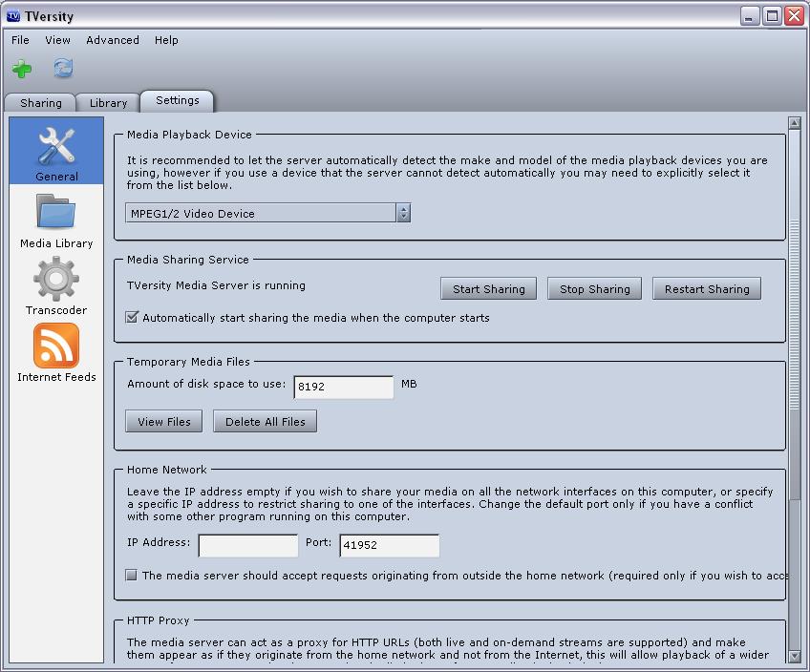Switch to the Library tab

tap(108, 103)
